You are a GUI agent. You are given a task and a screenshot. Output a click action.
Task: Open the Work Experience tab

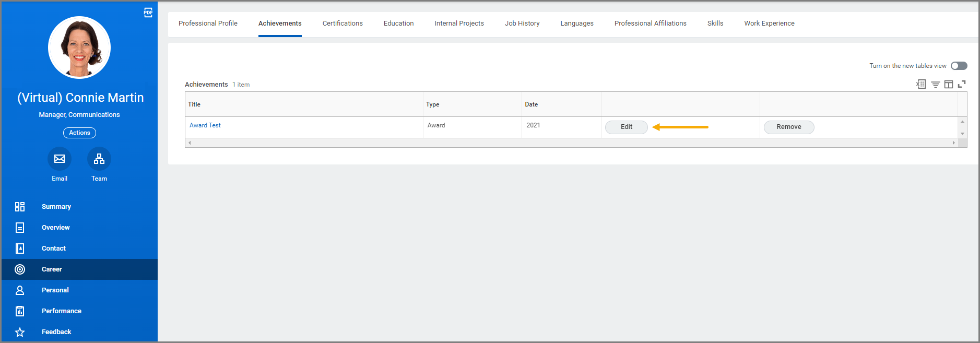coord(769,23)
